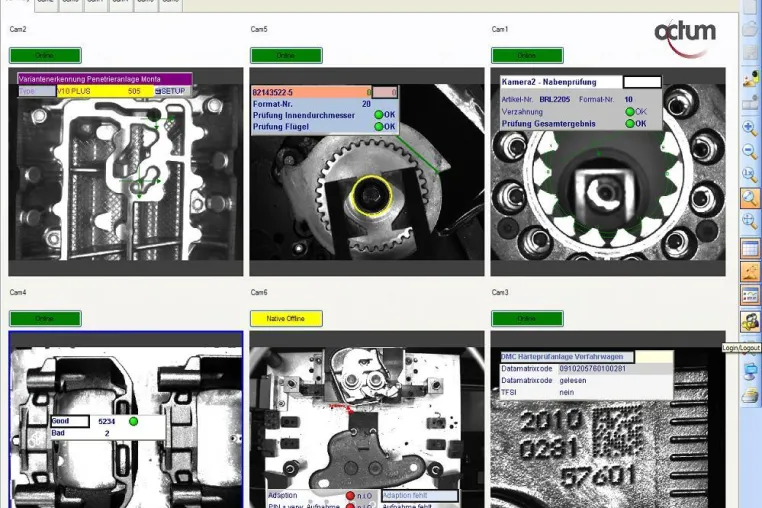Click the 'Verzahnung' row in Cam1 overlay

[x=574, y=112]
